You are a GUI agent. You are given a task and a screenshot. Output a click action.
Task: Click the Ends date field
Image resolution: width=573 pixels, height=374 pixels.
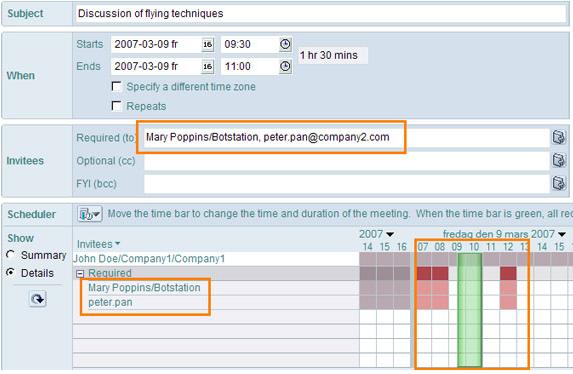point(156,67)
